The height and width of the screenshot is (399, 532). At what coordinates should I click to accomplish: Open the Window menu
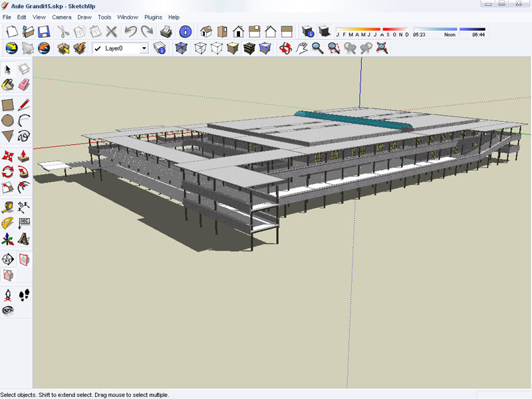pos(128,17)
